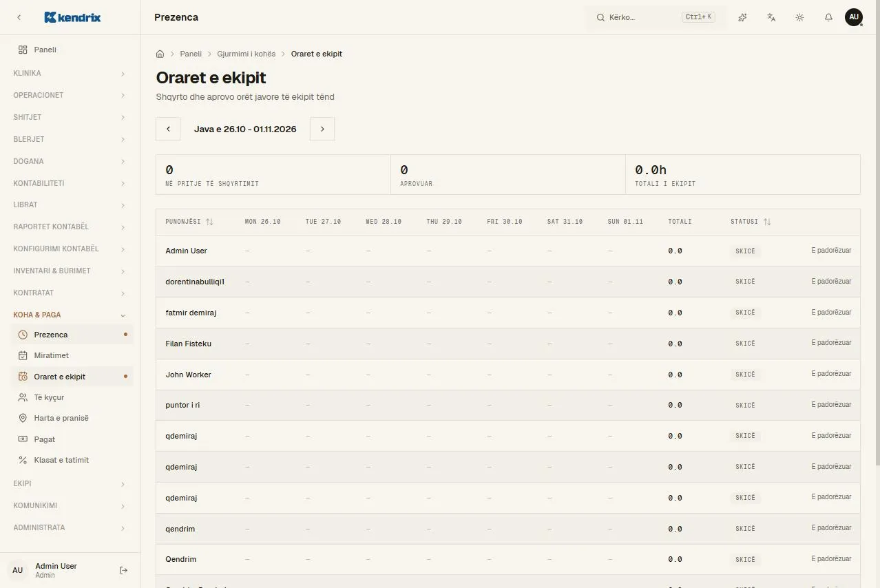Expand the EKIPI section
Image resolution: width=880 pixels, height=588 pixels.
pos(70,483)
